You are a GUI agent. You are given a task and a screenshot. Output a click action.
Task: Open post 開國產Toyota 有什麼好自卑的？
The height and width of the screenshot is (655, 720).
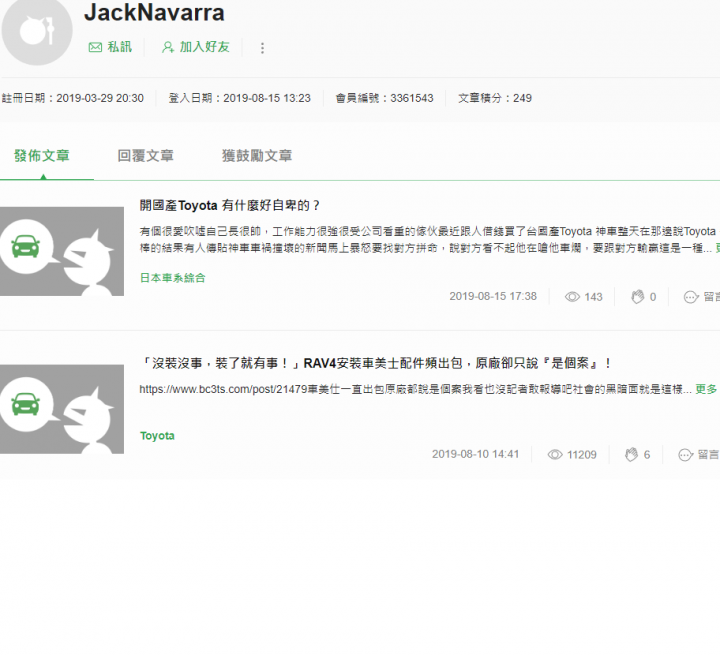230,205
